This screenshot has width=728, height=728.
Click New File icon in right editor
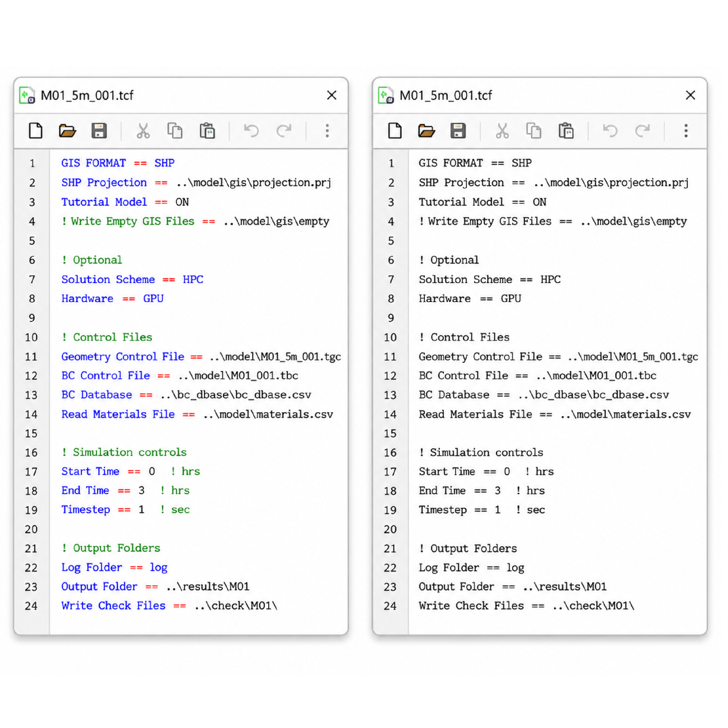[x=395, y=131]
